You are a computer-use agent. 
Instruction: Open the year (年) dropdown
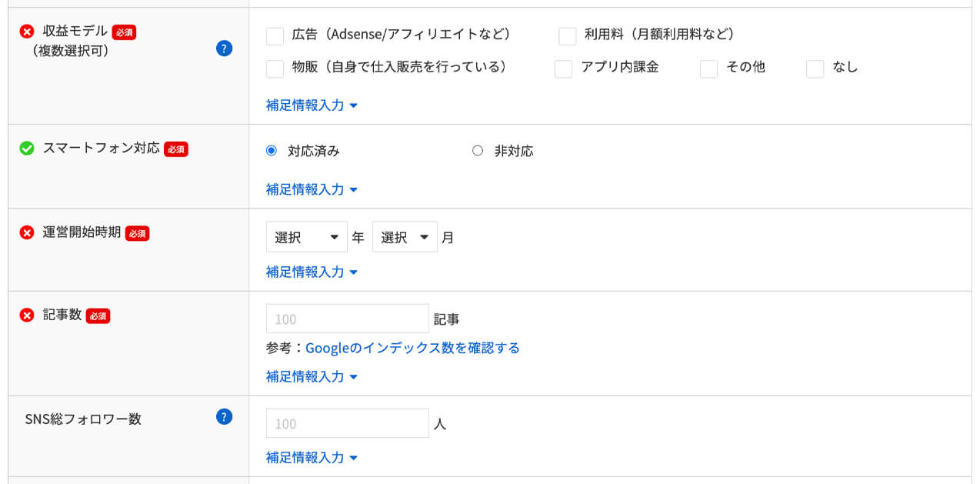coord(306,238)
